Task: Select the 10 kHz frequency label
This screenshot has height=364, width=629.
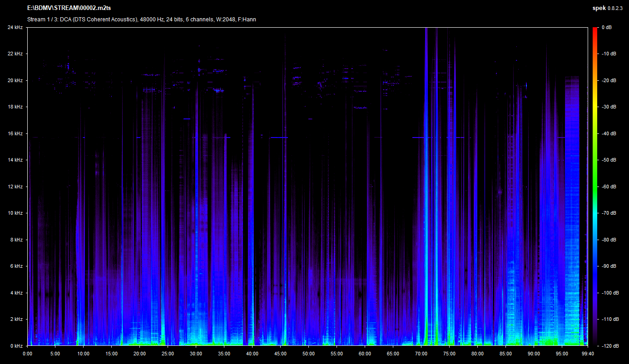Action: pos(15,213)
